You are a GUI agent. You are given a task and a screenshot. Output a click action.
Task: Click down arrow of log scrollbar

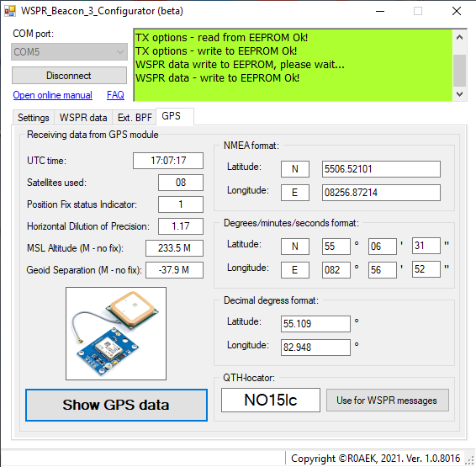point(460,94)
